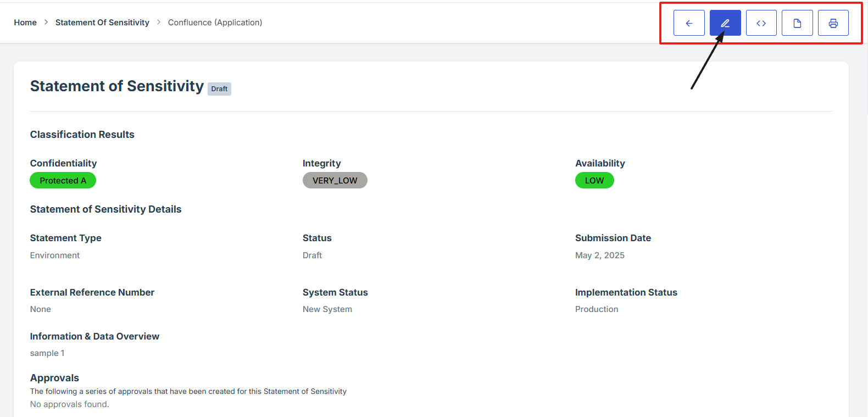Click the chevron before Confluence (Application)
This screenshot has width=868, height=417.
coord(159,22)
